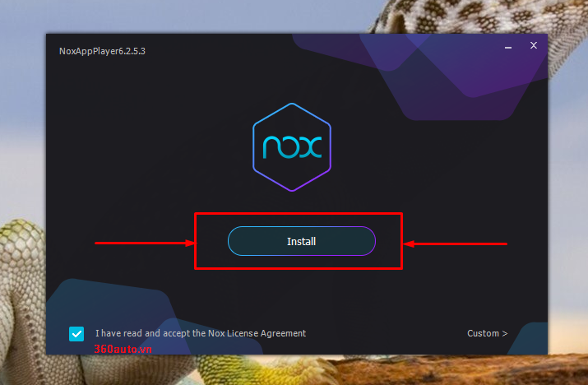Click the chevron arrow beside Custom
The image size is (588, 385).
[505, 333]
